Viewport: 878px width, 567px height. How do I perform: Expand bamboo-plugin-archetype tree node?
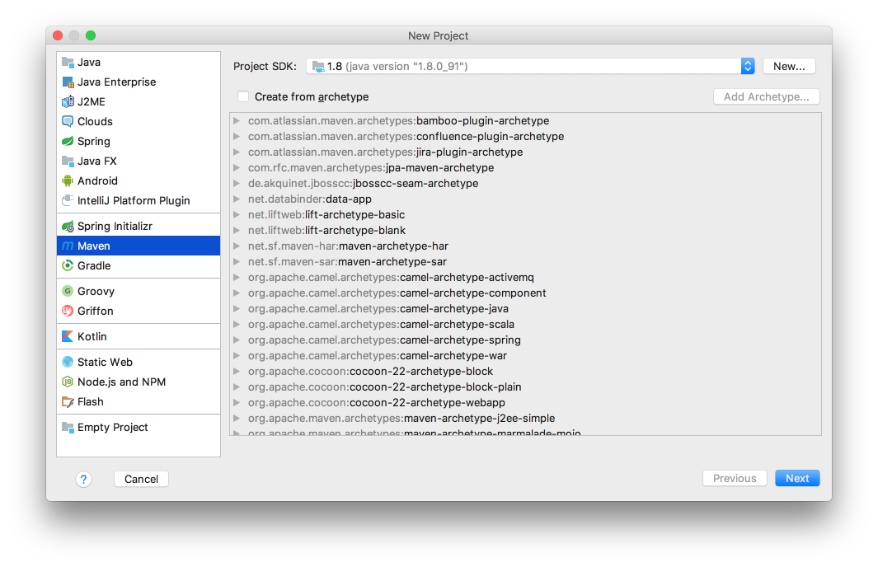click(237, 121)
